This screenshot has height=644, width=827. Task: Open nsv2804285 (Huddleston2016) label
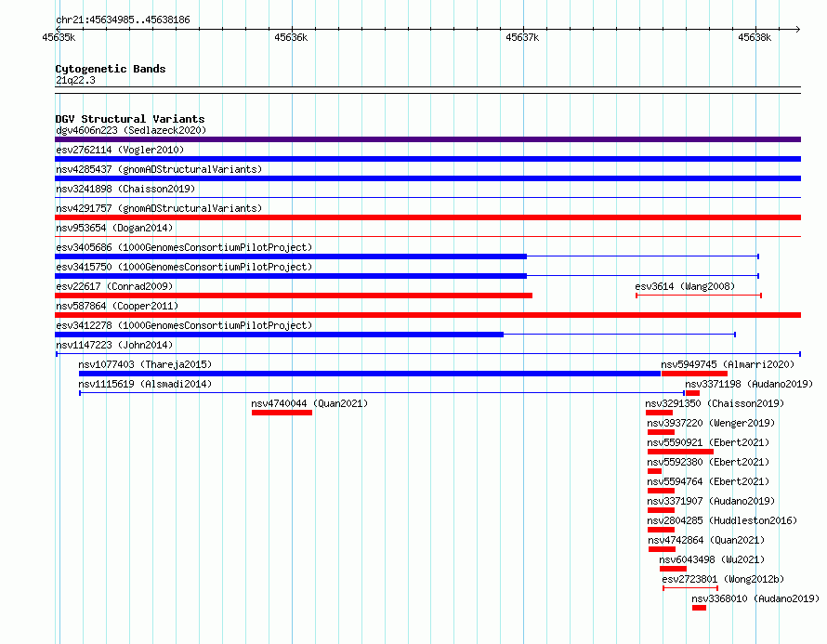(722, 520)
